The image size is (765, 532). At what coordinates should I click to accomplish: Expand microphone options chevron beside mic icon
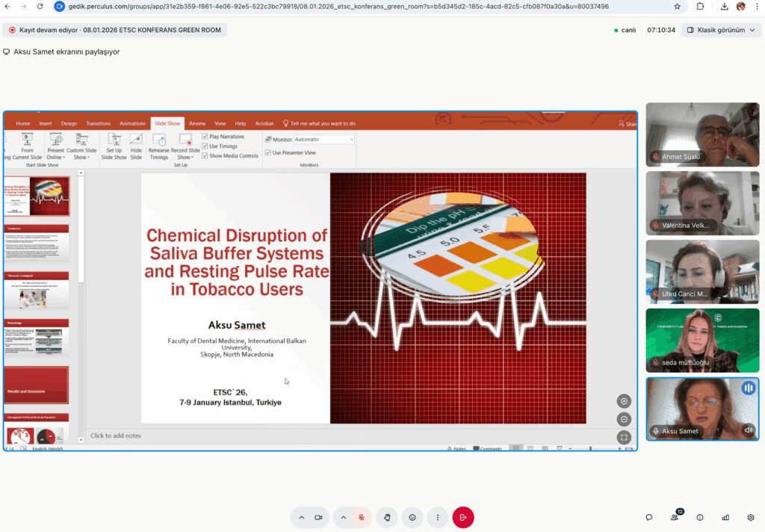344,517
